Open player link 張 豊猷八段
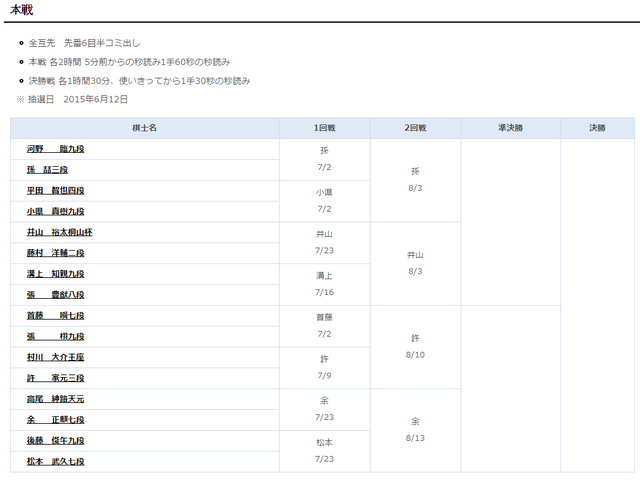Screen dimensions: 640x480 (56, 295)
